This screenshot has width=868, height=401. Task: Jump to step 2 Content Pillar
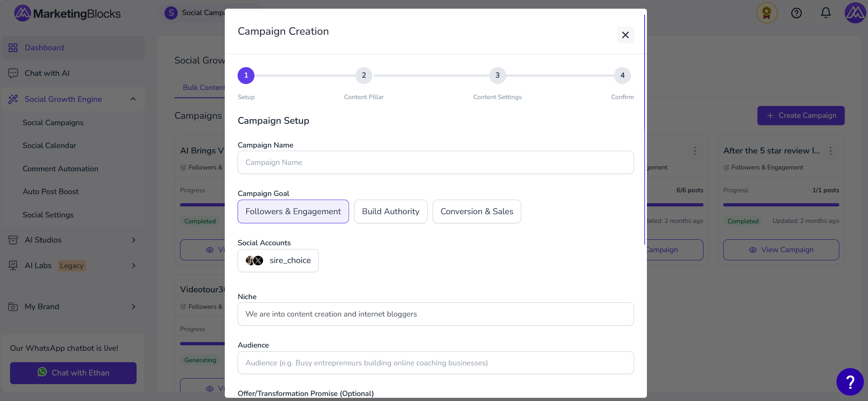(364, 75)
